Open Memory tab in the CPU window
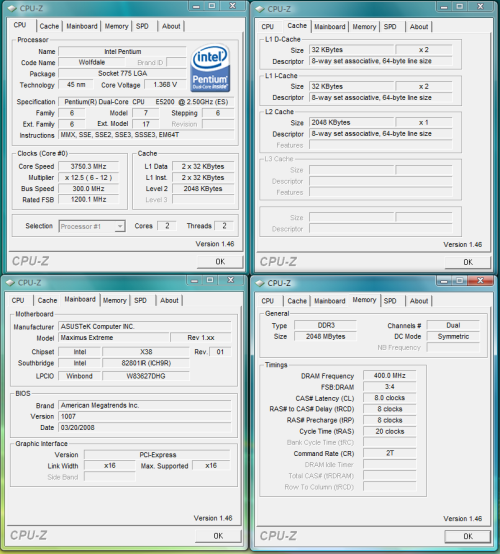Viewport: 500px width, 554px height. pos(116,26)
